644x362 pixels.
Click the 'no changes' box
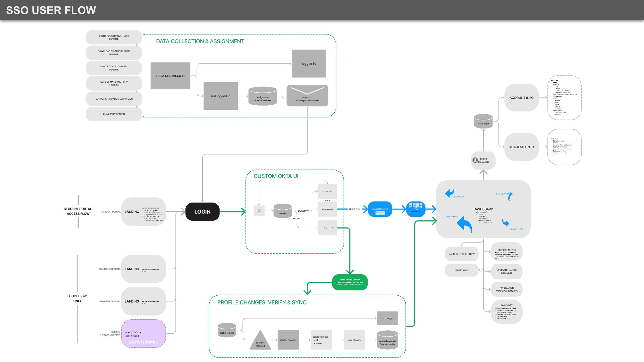click(x=387, y=318)
